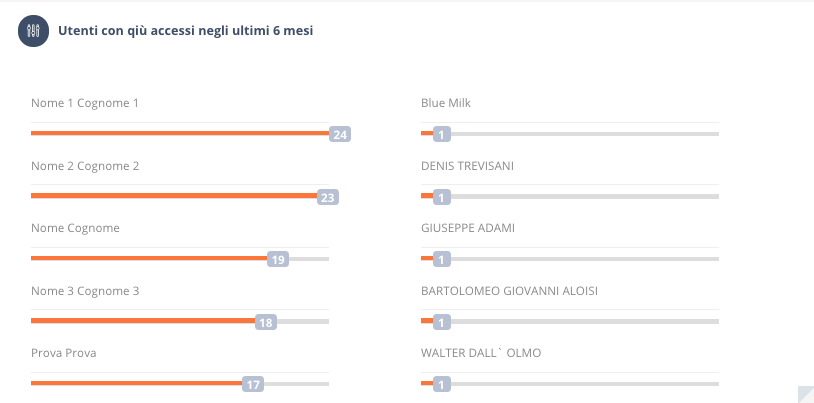Open the DENIS TREVISANI user label
The width and height of the screenshot is (814, 403).
pos(467,166)
